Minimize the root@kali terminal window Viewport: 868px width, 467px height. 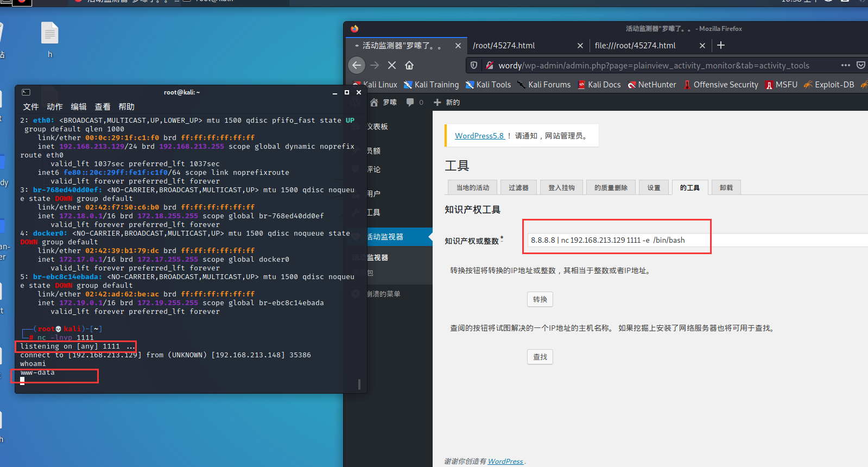[335, 93]
